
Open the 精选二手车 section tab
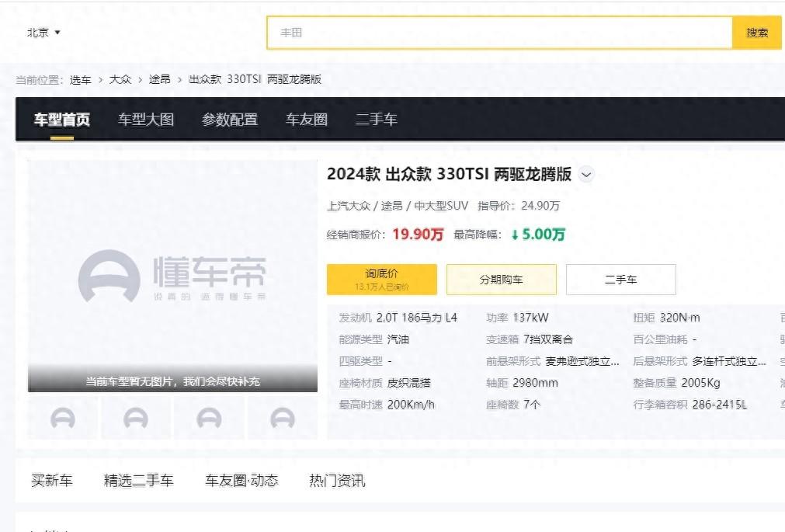(x=139, y=481)
